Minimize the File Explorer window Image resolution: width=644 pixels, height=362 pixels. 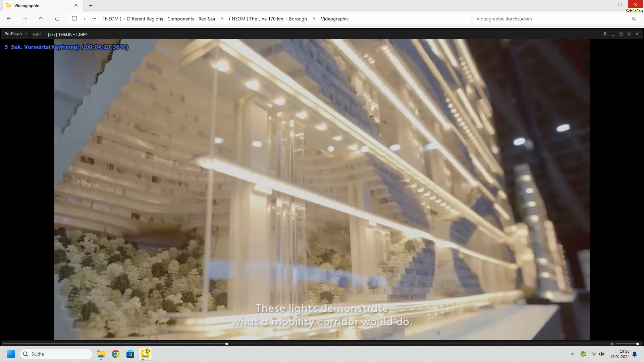click(605, 5)
